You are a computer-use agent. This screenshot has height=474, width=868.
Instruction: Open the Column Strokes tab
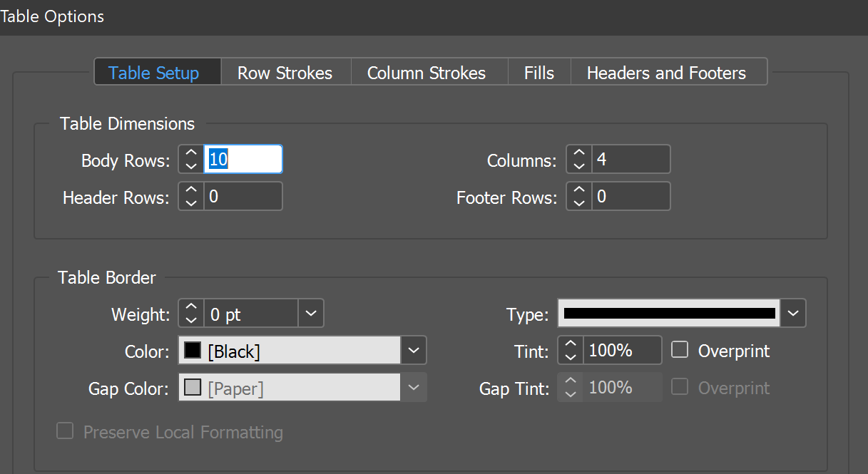(426, 73)
